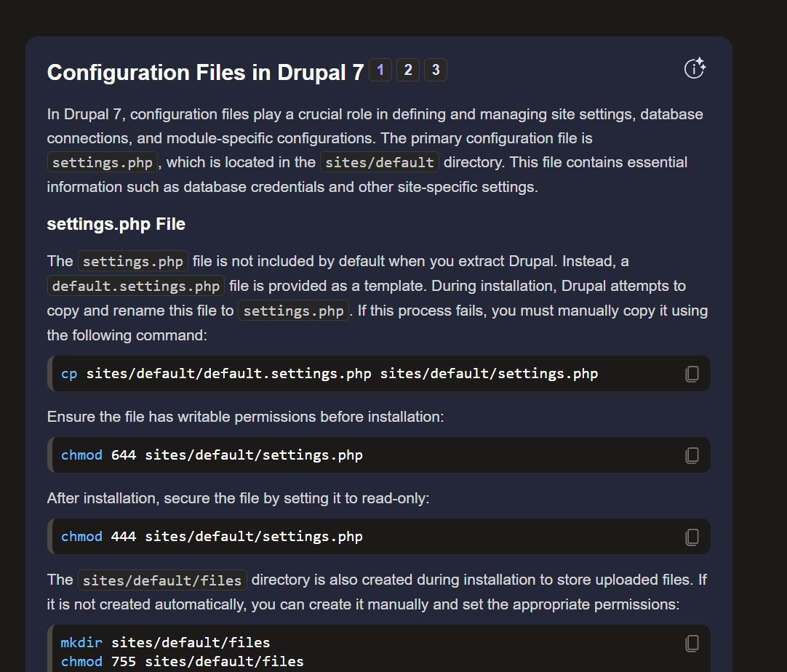The image size is (787, 672).
Task: Click the 'chmod 755 sites/default/files' line
Action: [x=182, y=662]
